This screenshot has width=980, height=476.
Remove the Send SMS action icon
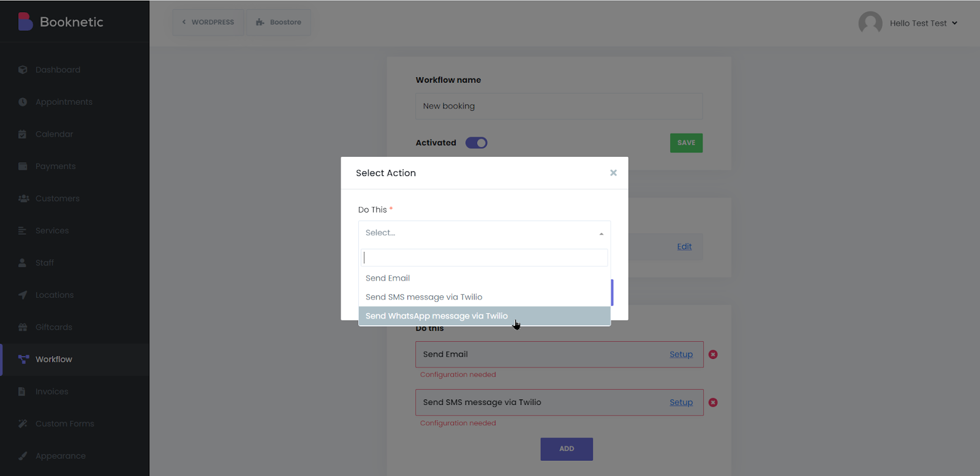pyautogui.click(x=713, y=402)
